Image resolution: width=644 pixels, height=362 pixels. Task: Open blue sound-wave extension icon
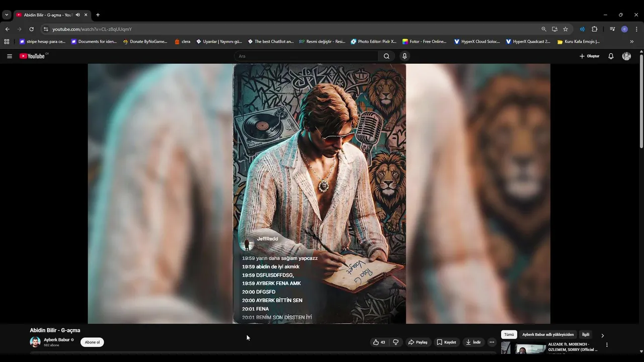tap(582, 29)
